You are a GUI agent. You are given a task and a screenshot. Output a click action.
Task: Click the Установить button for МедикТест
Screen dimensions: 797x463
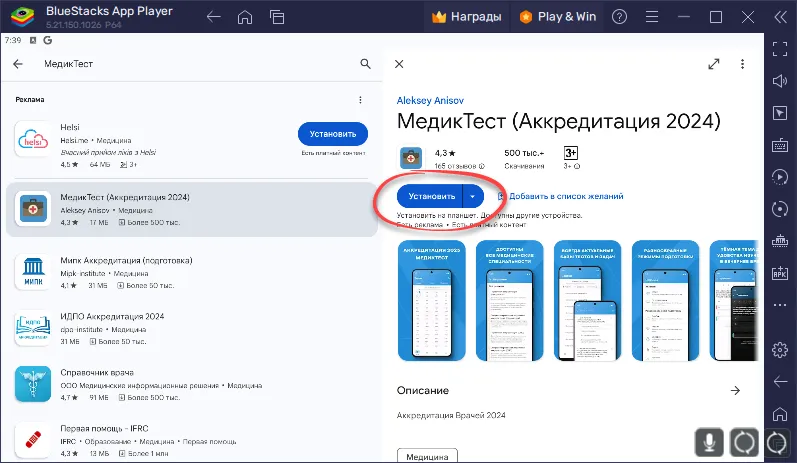click(x=431, y=196)
